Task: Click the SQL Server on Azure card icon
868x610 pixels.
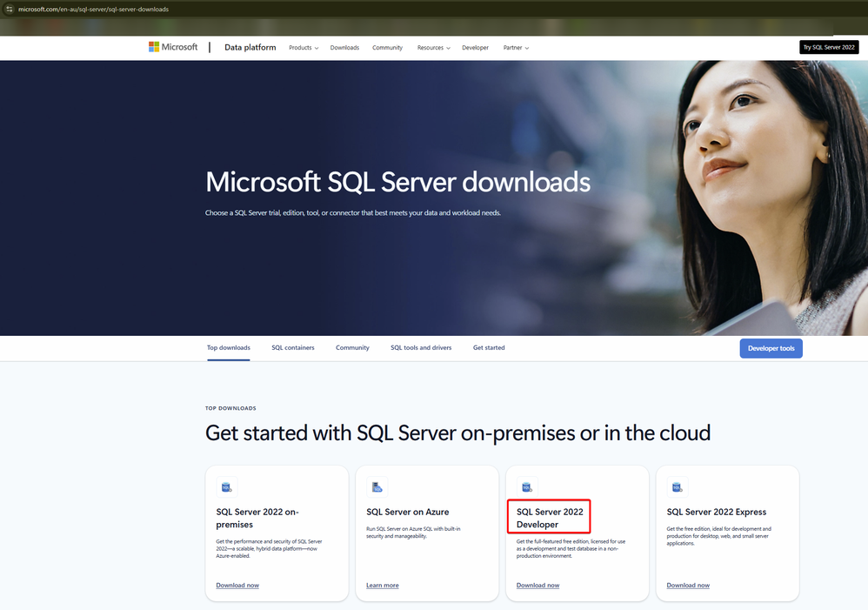Action: tap(377, 487)
